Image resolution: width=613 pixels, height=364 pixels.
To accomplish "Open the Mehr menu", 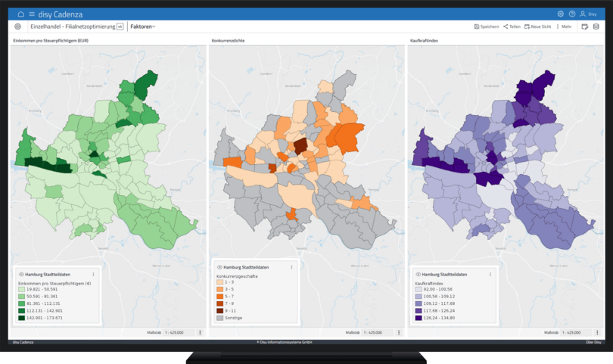I will click(564, 26).
